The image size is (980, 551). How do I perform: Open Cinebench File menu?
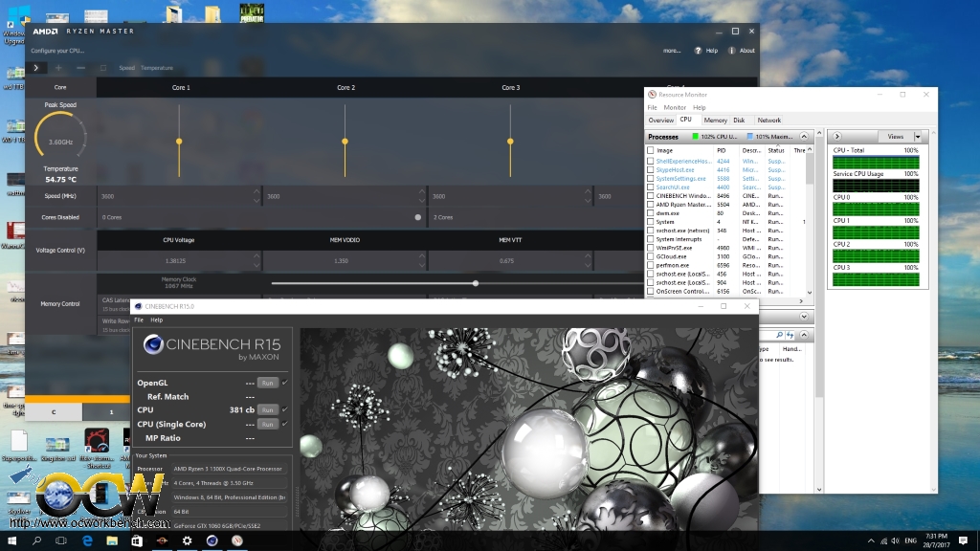pos(139,320)
